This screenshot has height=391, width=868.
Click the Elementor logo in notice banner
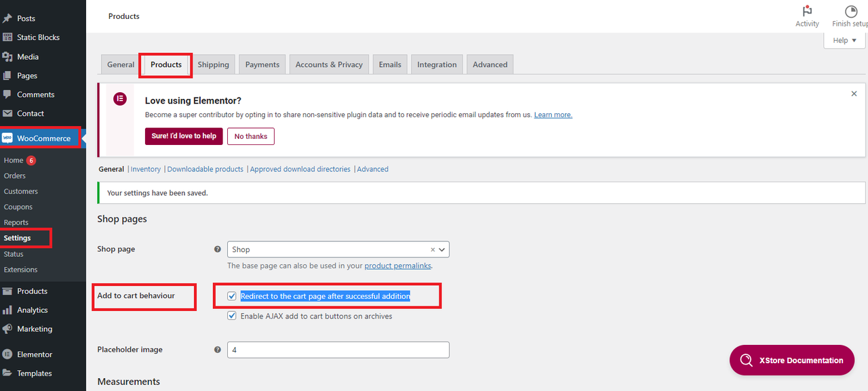[120, 99]
